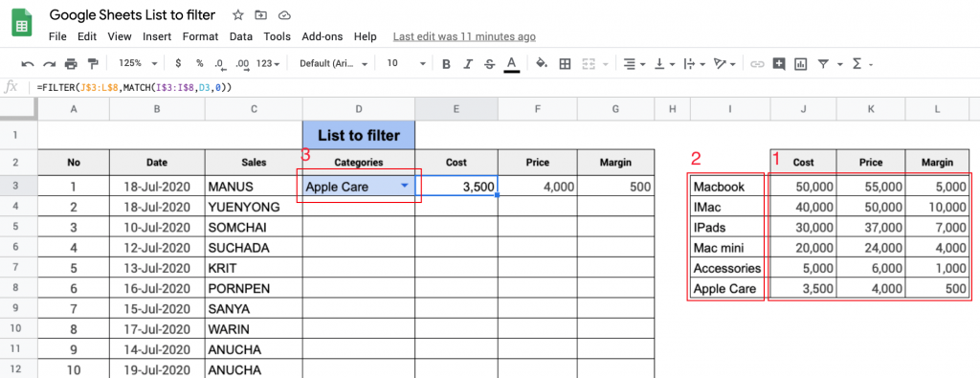Screen dimensions: 980x378
Task: Click the Insert comment icon
Action: 779,64
